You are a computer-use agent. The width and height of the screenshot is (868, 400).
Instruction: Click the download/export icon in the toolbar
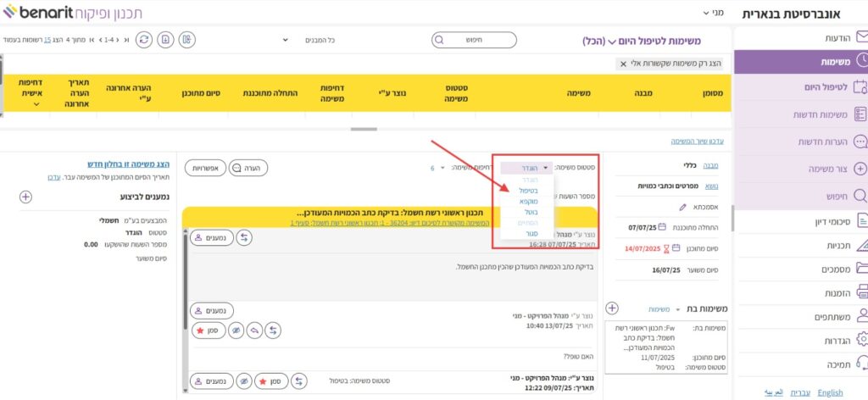click(165, 40)
